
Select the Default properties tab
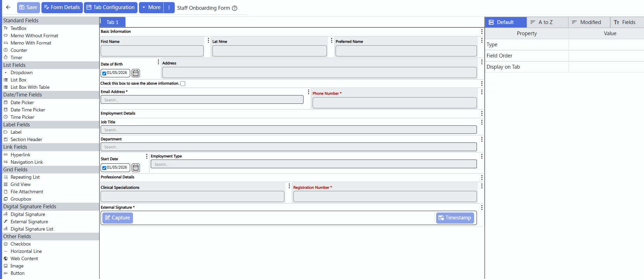pyautogui.click(x=506, y=22)
